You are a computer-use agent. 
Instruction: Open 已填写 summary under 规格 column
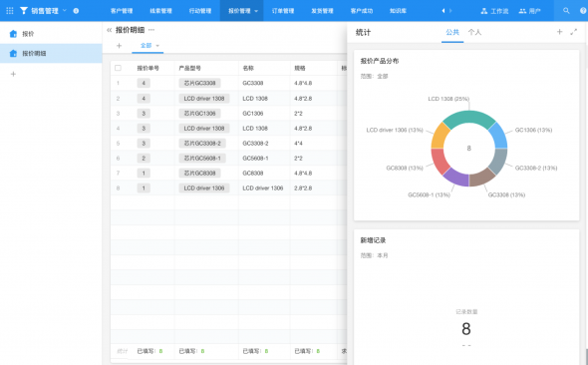[x=307, y=351]
